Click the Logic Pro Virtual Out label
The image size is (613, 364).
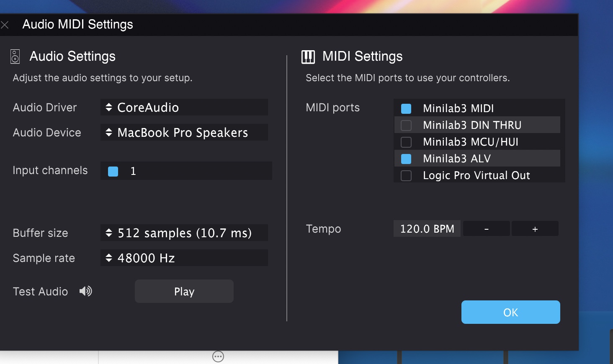[476, 175]
